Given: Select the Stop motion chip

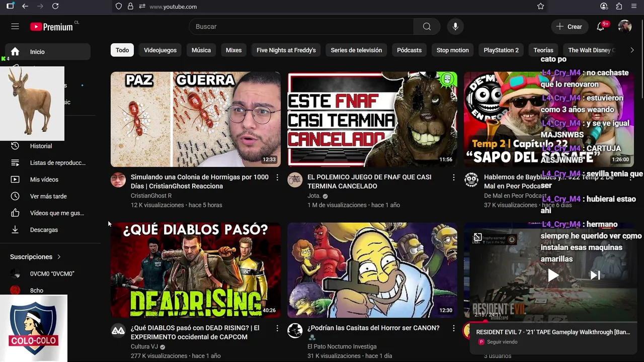Looking at the screenshot, I should coord(452,50).
